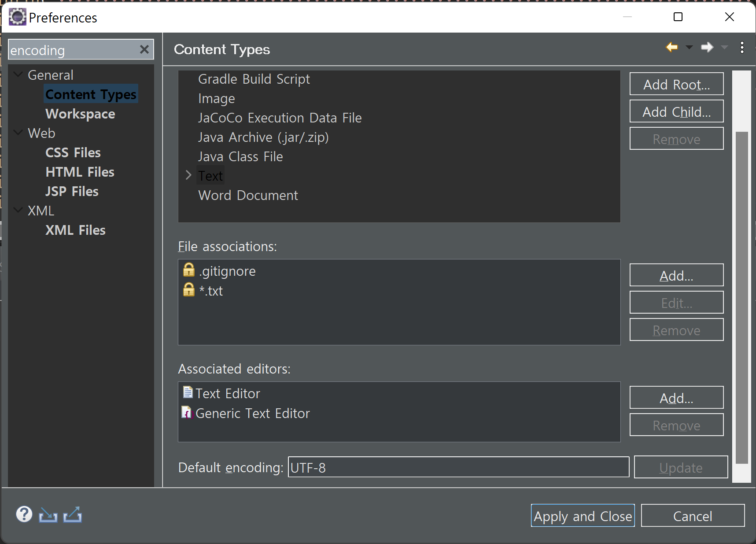Select the XML category label

click(41, 211)
